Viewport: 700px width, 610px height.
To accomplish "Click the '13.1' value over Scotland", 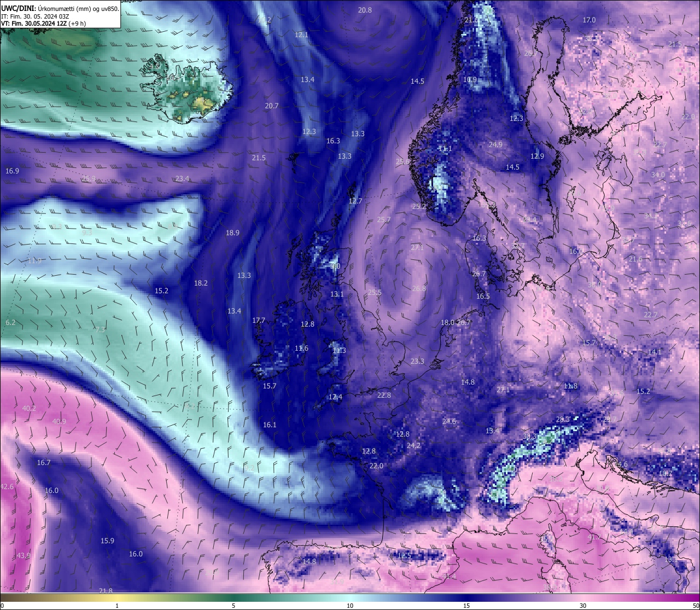I will click(337, 294).
